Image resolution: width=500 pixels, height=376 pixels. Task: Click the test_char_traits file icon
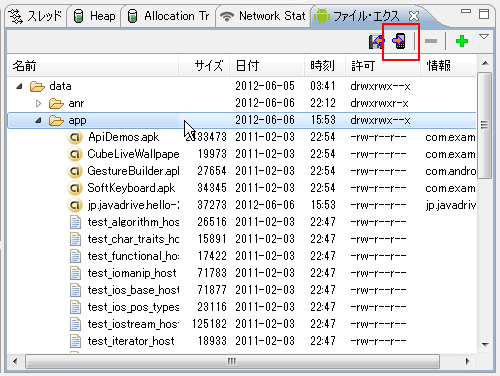(x=75, y=239)
